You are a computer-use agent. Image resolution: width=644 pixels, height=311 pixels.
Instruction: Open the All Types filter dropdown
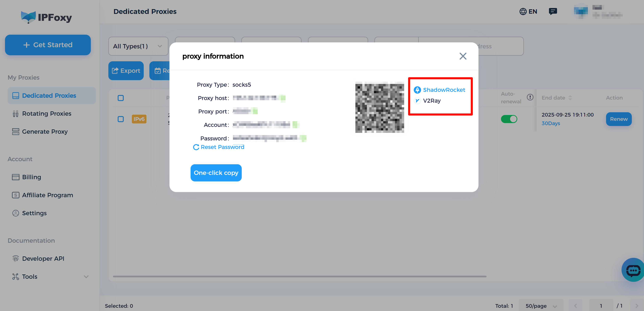tap(138, 46)
